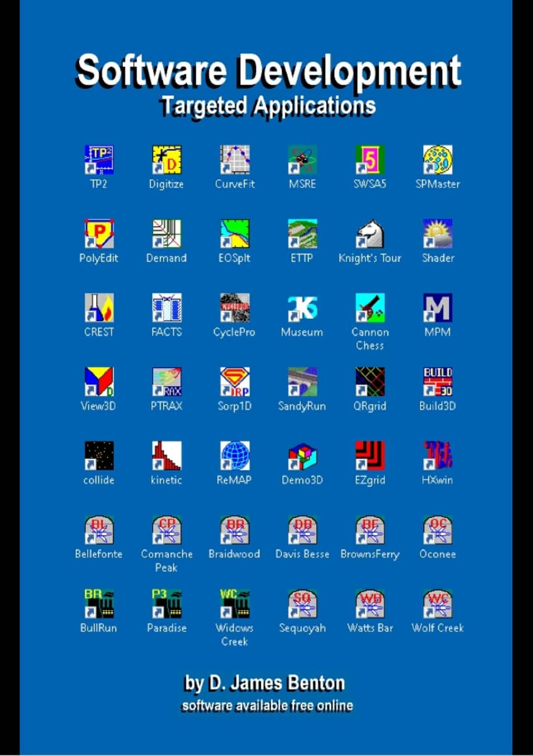Launch the Digitize application icon

pos(167,160)
